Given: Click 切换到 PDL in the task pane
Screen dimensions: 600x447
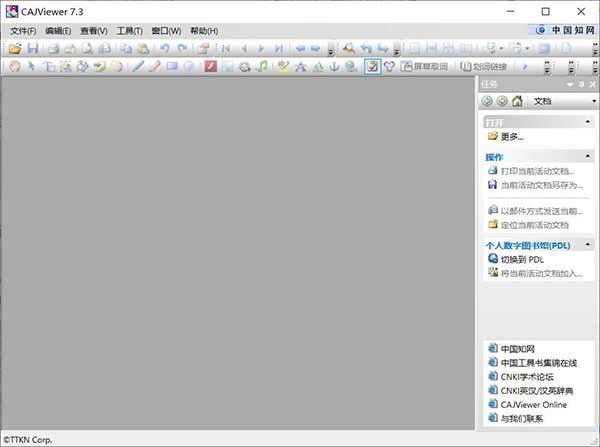Looking at the screenshot, I should (x=521, y=259).
